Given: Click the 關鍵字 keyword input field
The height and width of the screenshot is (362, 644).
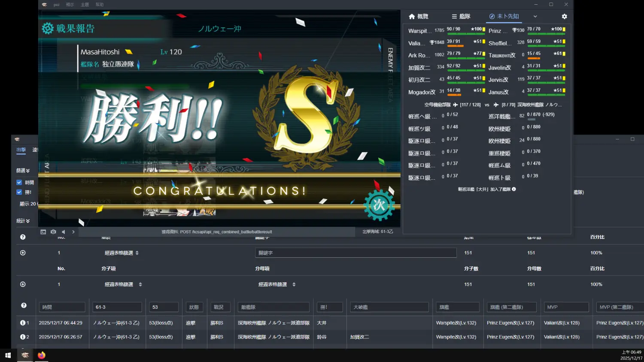Looking at the screenshot, I should pos(355,253).
